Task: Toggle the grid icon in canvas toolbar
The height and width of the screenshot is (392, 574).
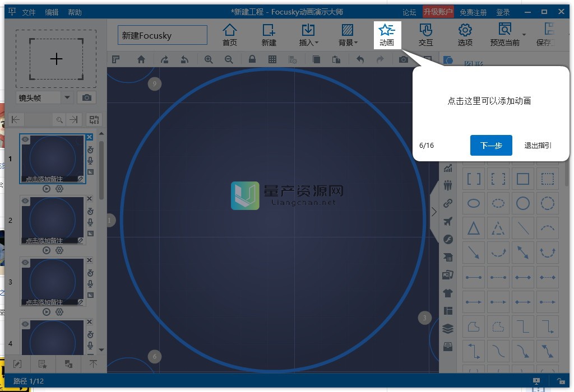Action: 272,59
